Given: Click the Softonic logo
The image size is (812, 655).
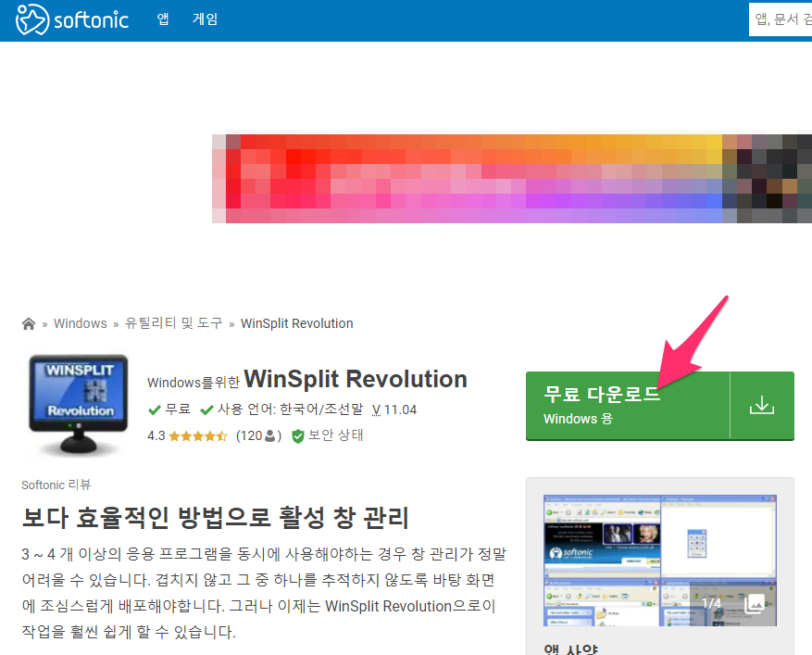Looking at the screenshot, I should coord(72,19).
